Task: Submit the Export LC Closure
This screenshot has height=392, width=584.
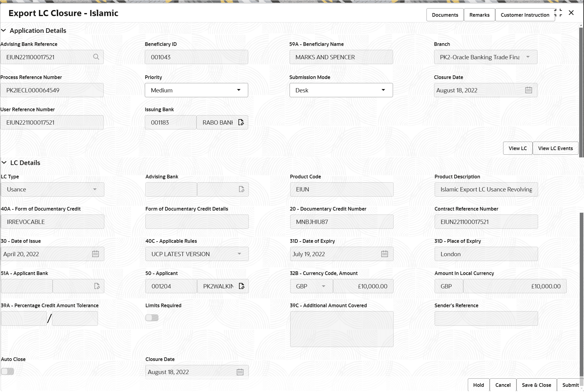Action: click(571, 385)
